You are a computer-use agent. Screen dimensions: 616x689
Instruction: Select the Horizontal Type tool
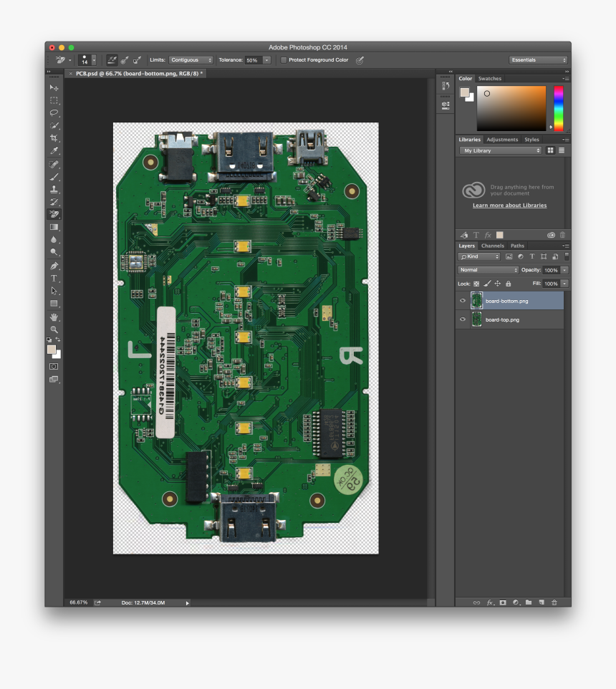point(54,277)
